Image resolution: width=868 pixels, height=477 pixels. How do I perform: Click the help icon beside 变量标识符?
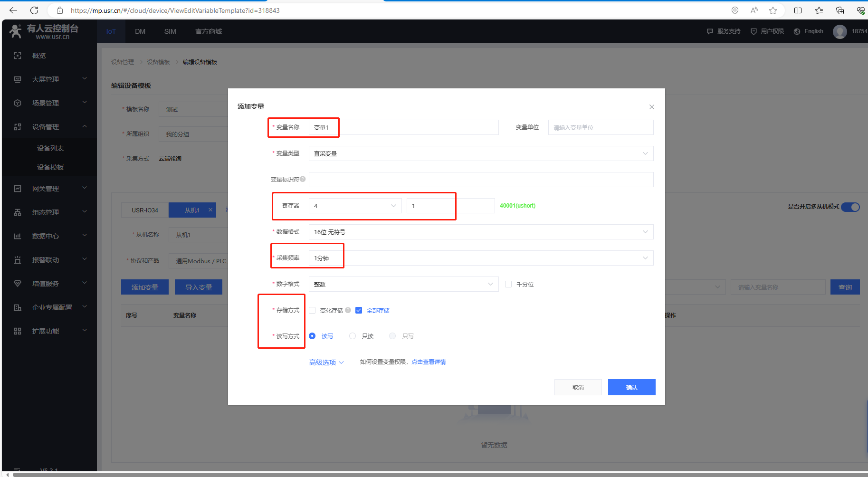coord(303,179)
